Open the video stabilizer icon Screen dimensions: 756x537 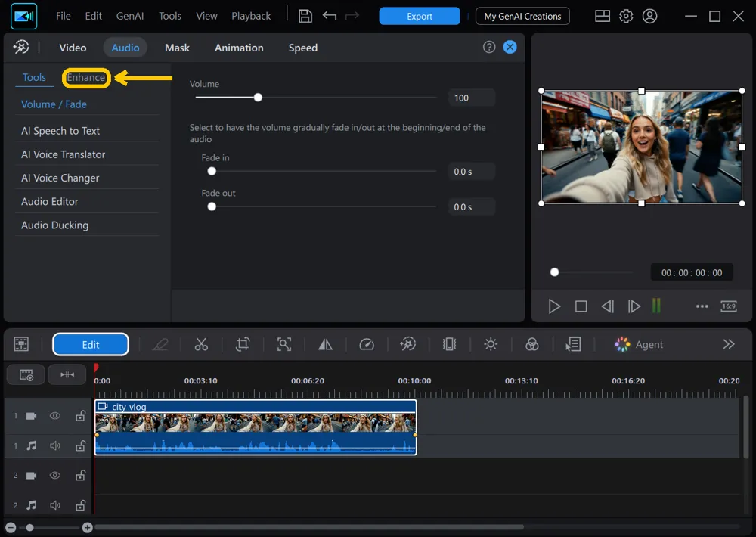click(449, 344)
